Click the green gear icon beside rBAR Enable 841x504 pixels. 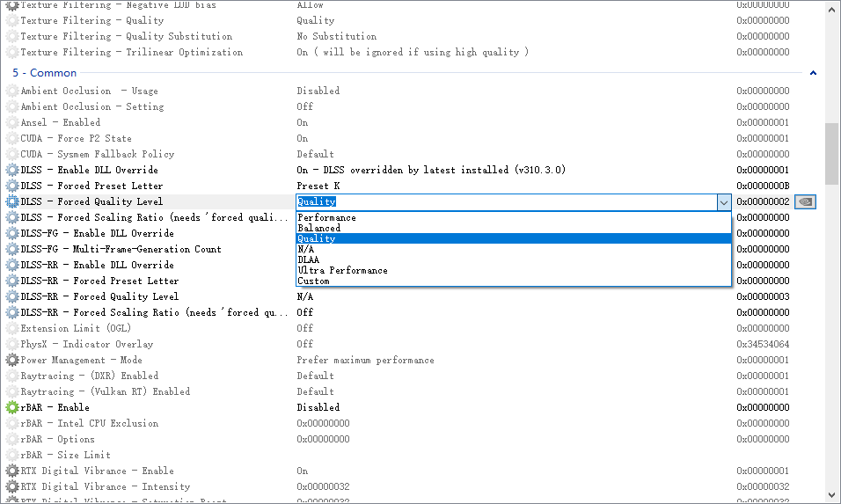12,407
